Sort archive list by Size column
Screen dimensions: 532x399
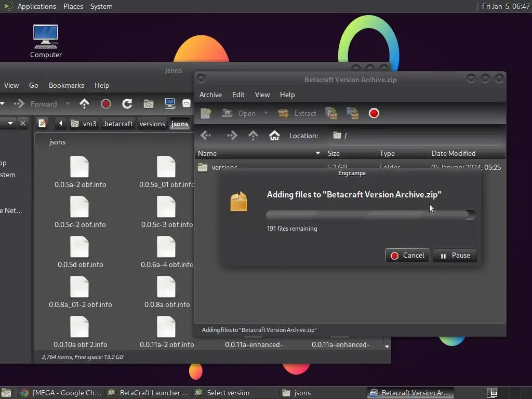coord(351,153)
